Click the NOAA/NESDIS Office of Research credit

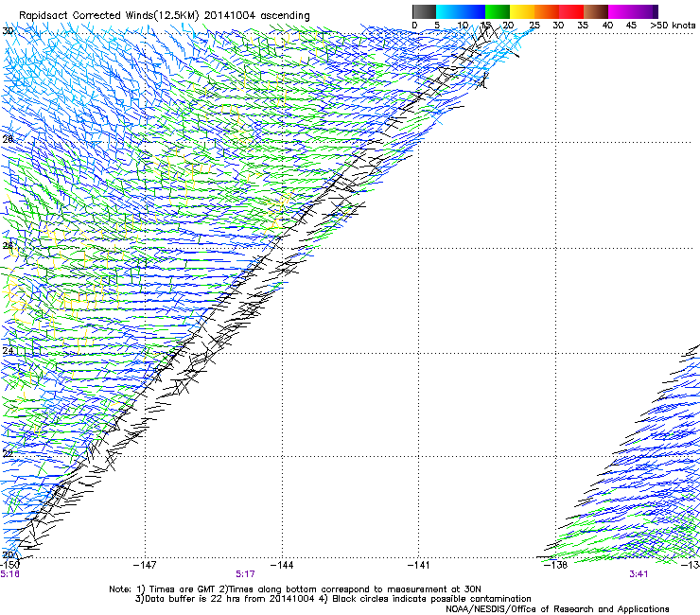(557, 609)
